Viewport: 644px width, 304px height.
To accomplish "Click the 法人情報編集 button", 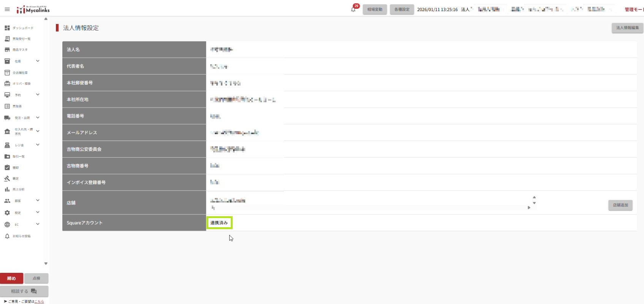I will click(x=627, y=28).
